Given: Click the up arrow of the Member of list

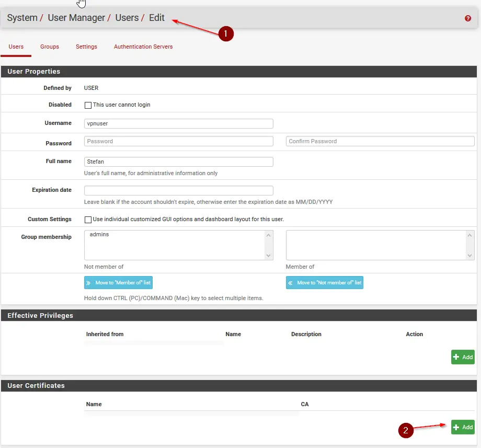Looking at the screenshot, I should tap(469, 235).
